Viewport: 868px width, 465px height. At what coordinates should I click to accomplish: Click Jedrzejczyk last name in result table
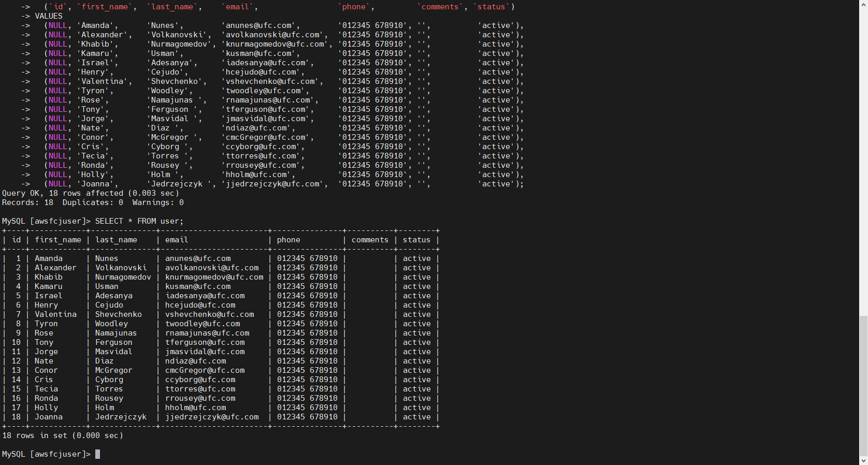pyautogui.click(x=121, y=417)
